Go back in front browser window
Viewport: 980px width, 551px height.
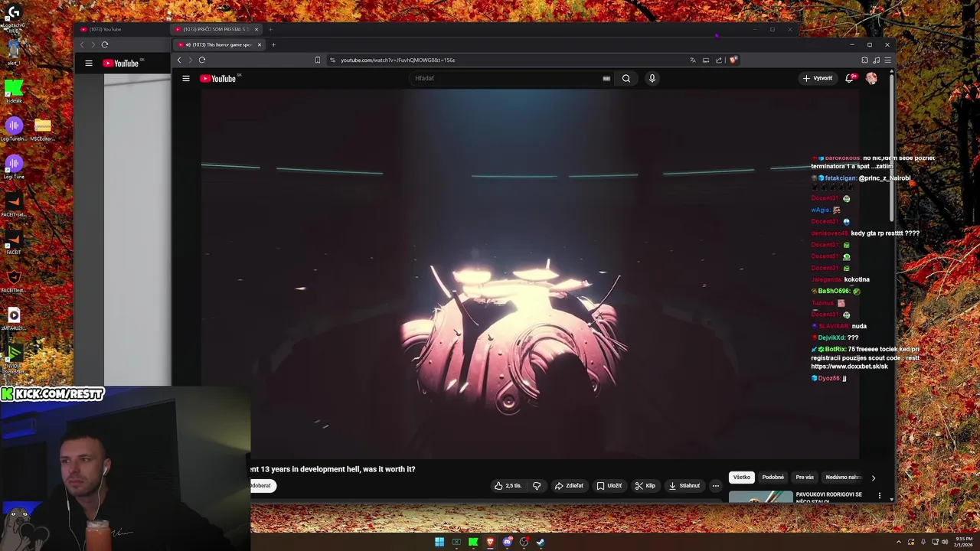179,60
